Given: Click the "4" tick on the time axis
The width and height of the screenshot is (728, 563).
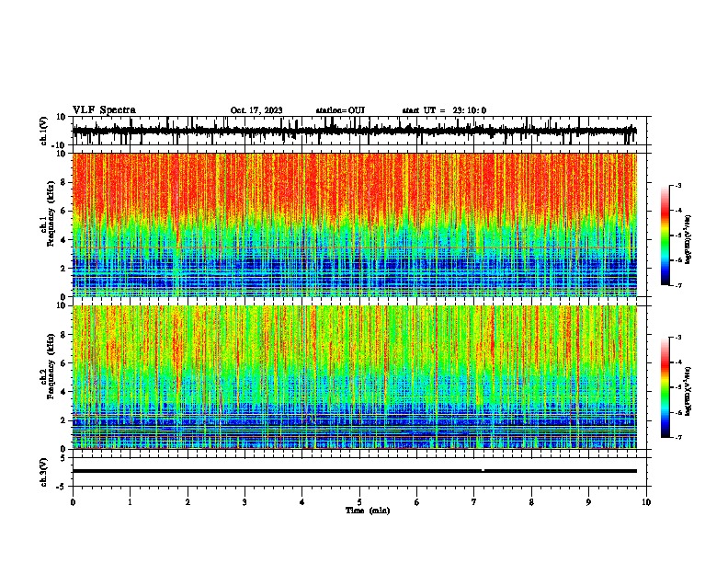Looking at the screenshot, I should click(x=302, y=502).
